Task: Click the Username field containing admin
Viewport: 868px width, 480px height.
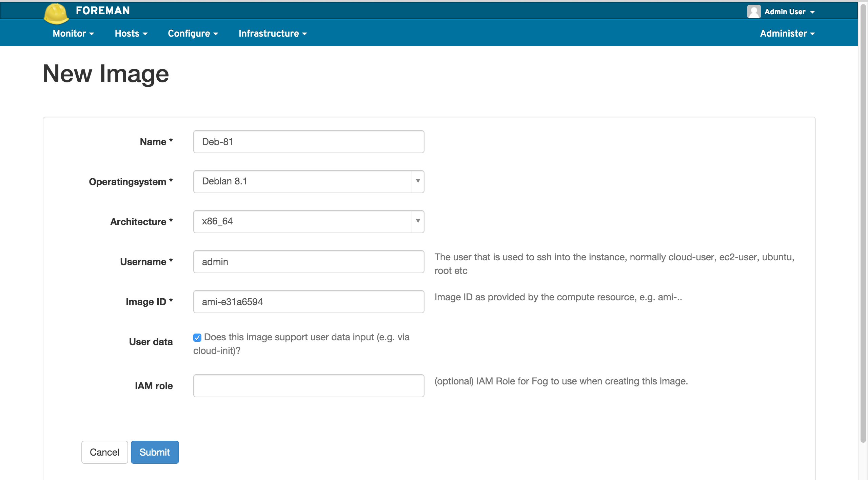Action: coord(308,262)
